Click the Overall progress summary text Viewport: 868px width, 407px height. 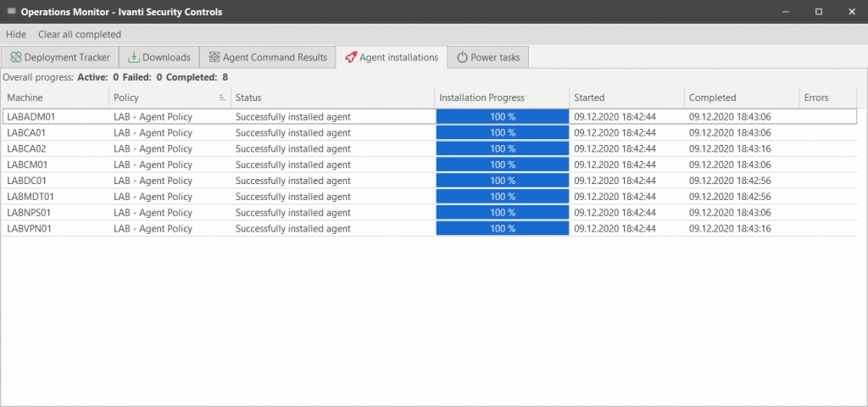pos(115,77)
